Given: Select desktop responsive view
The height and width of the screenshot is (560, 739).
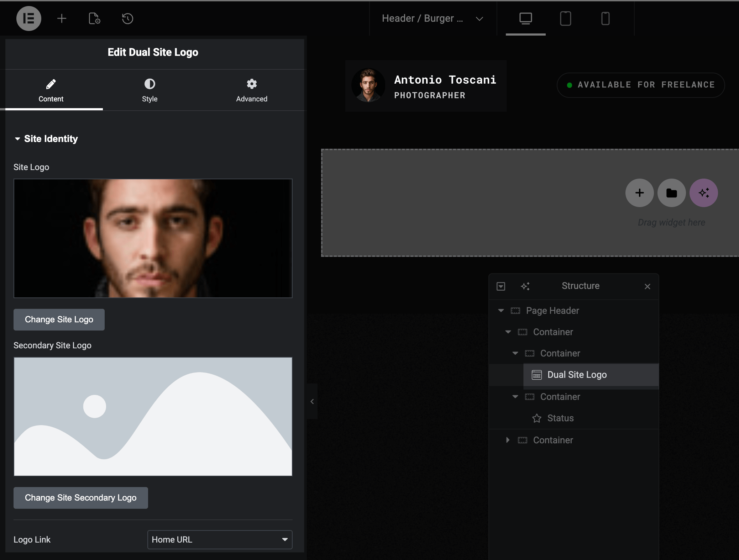Looking at the screenshot, I should pos(525,19).
